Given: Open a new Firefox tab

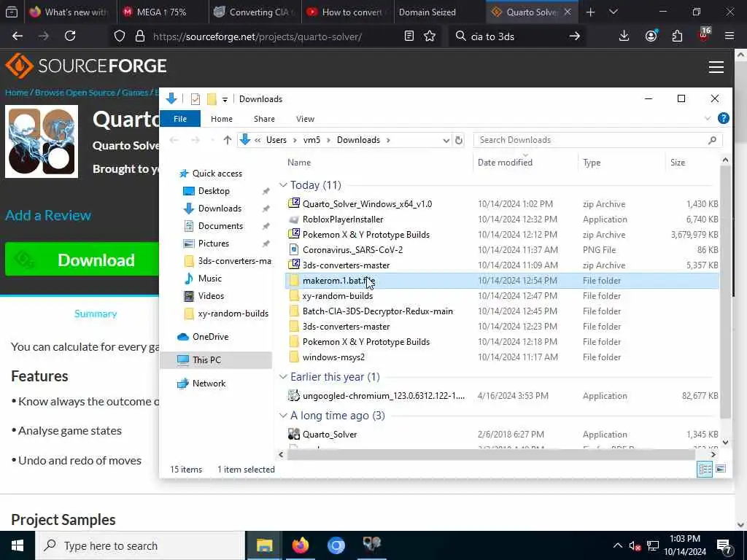Looking at the screenshot, I should (591, 12).
